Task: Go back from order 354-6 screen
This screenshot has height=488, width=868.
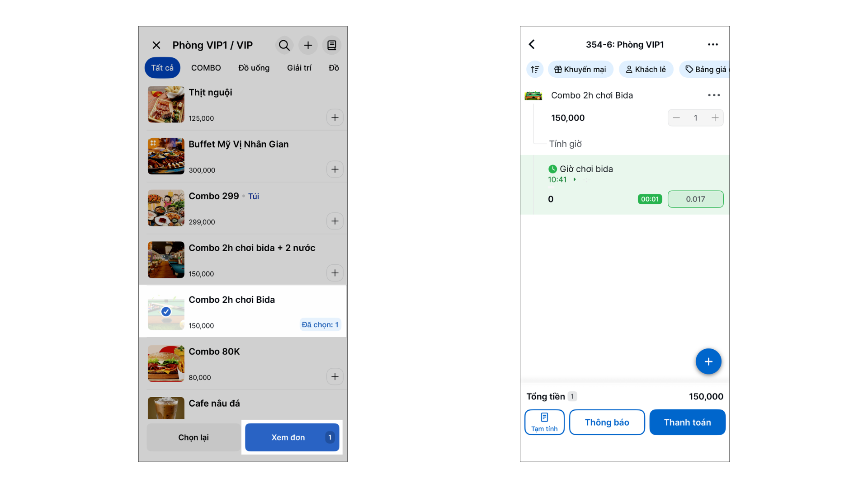Action: pyautogui.click(x=532, y=44)
